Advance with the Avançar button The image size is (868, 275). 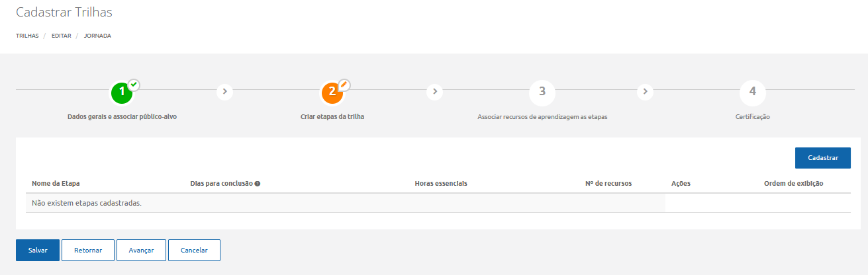(141, 251)
